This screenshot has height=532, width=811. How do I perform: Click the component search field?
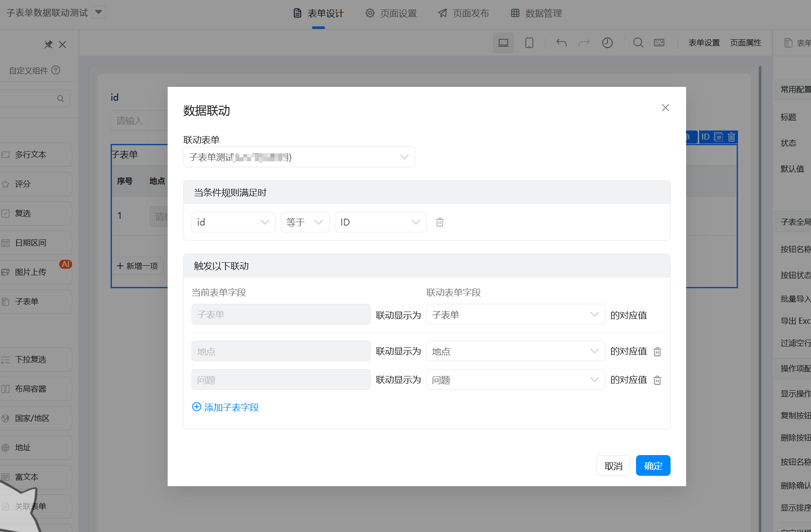pyautogui.click(x=35, y=99)
